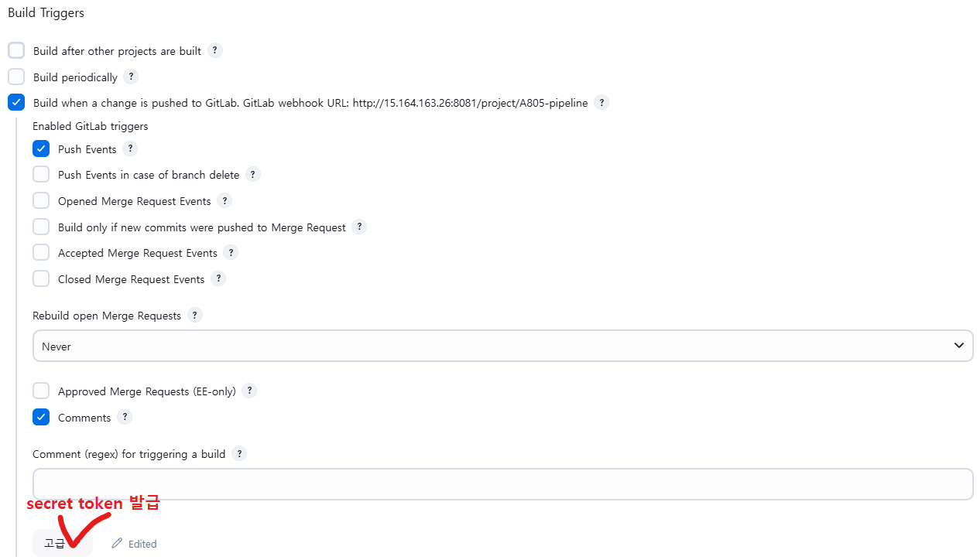Open the 'Rebuild open Merge Requests' dropdown
Screen dimensions: 977x560
503,345
